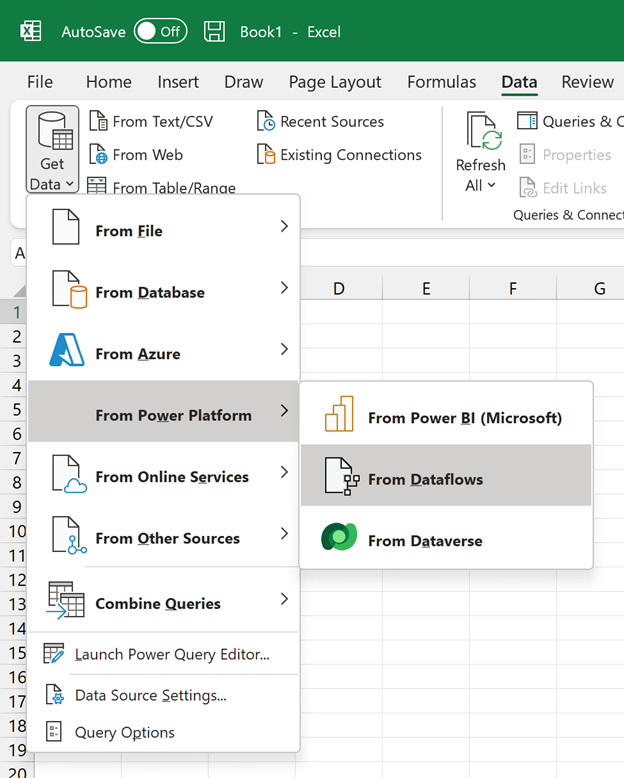This screenshot has width=624, height=778.
Task: Open Query Options menu text
Action: pyautogui.click(x=125, y=733)
